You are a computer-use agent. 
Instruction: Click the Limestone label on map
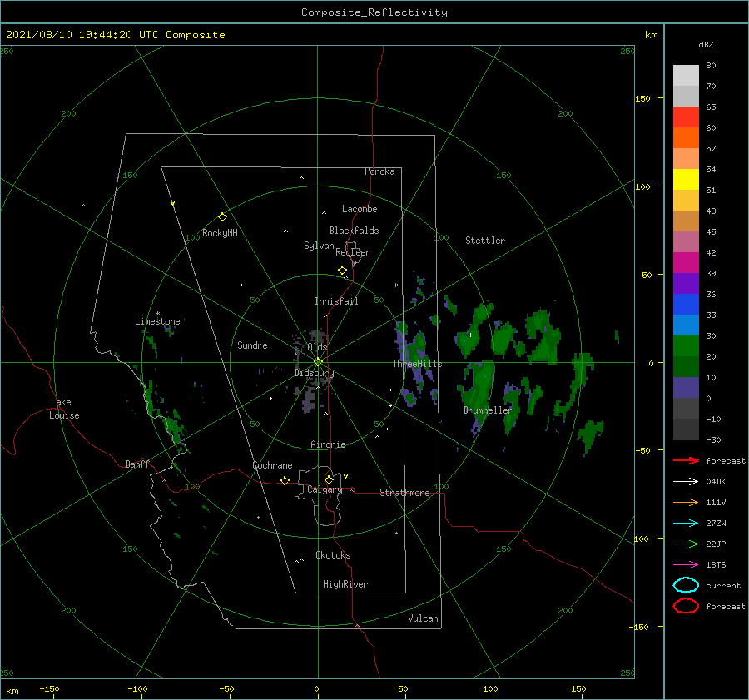(157, 321)
